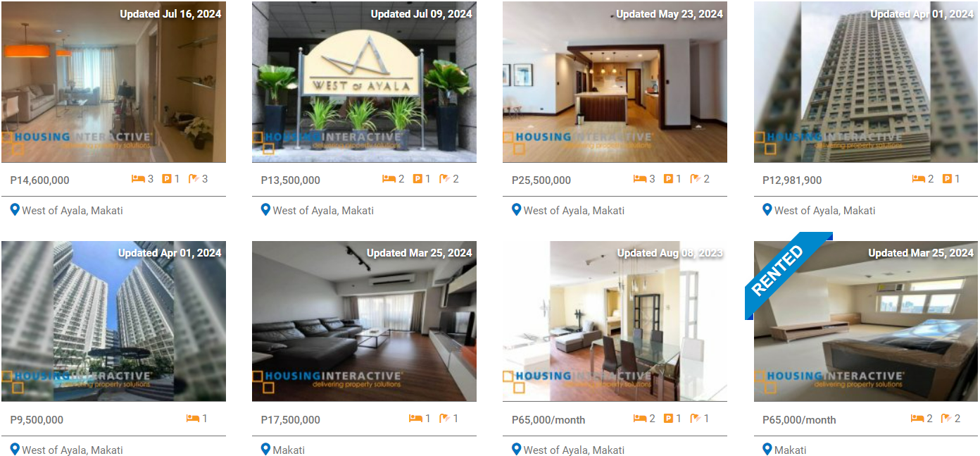Click the bathroom icon on the P14,600,000 listing
Viewport: 980px width, 456px height.
(x=194, y=179)
